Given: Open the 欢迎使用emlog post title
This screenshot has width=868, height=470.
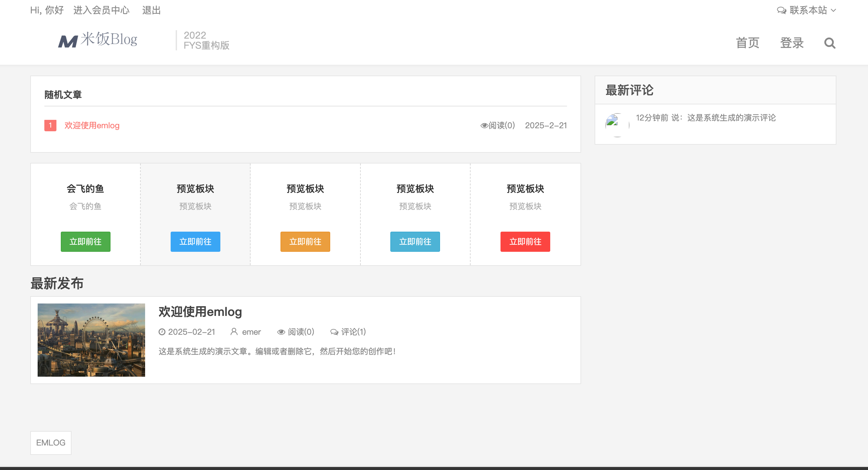Looking at the screenshot, I should coord(201,312).
